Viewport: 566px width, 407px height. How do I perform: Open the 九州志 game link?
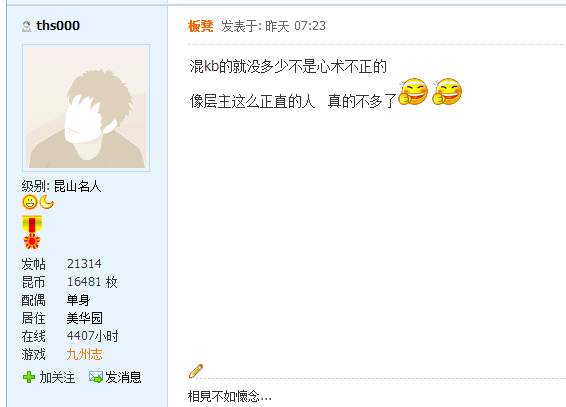(84, 354)
